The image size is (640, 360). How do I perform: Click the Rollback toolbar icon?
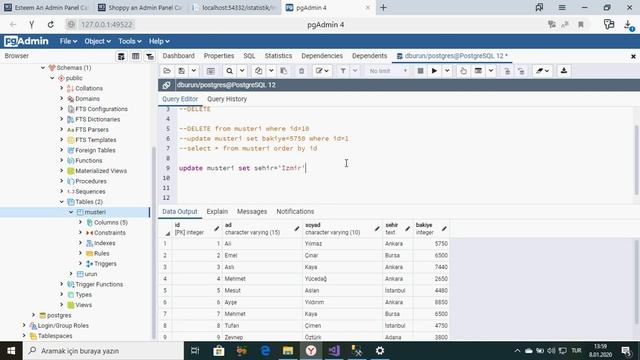pos(521,71)
